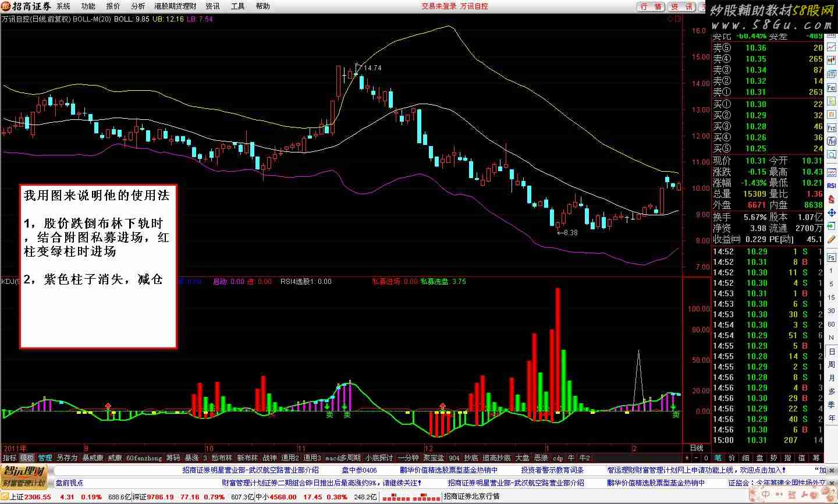The image size is (838, 504).
Task: Select the 筹码 indicator template
Action: click(x=173, y=458)
